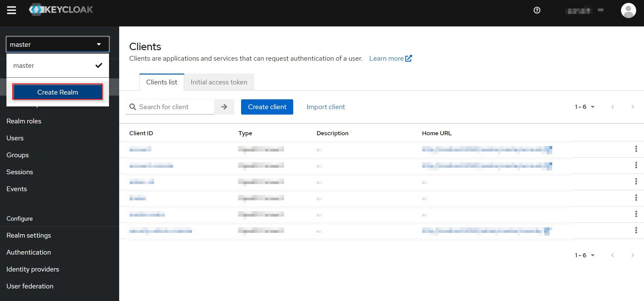Open User federation in sidebar
Viewport: 644px width, 301px height.
point(30,286)
